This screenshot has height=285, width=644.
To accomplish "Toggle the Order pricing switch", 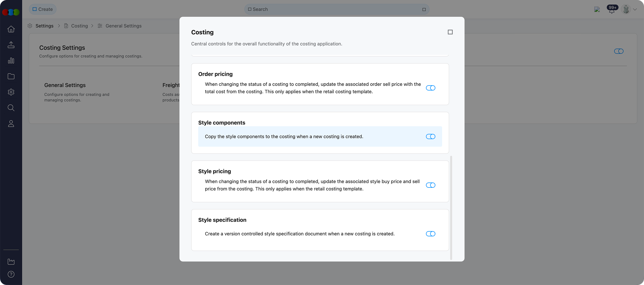I will [431, 88].
